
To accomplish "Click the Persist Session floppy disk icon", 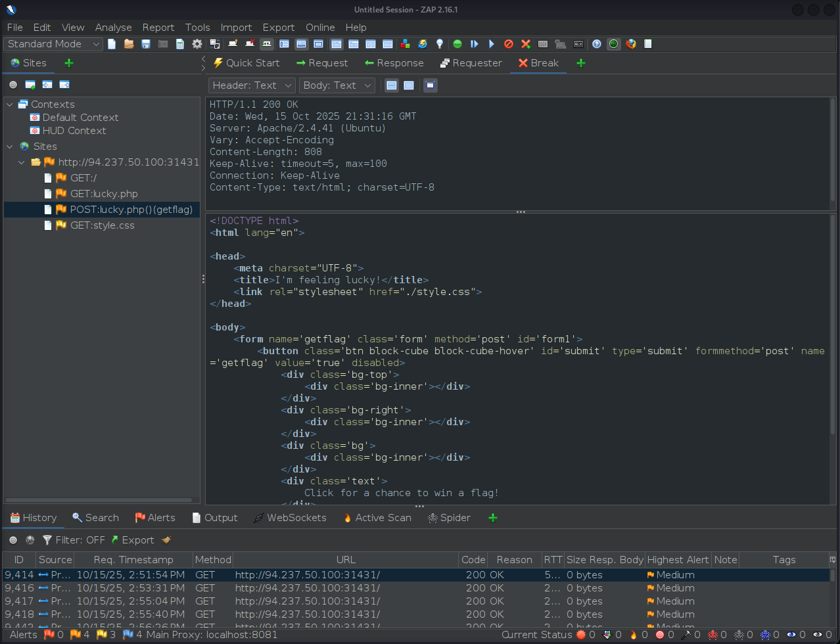I will pyautogui.click(x=146, y=44).
